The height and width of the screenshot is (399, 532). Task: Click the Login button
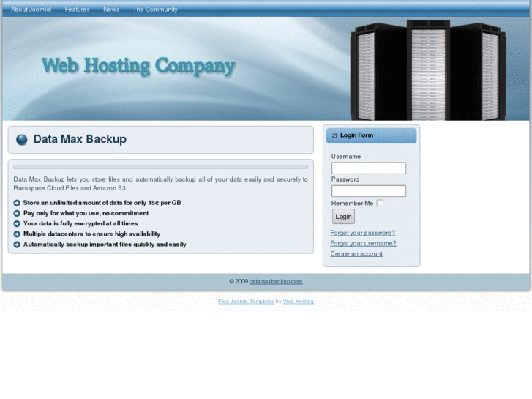pyautogui.click(x=343, y=217)
